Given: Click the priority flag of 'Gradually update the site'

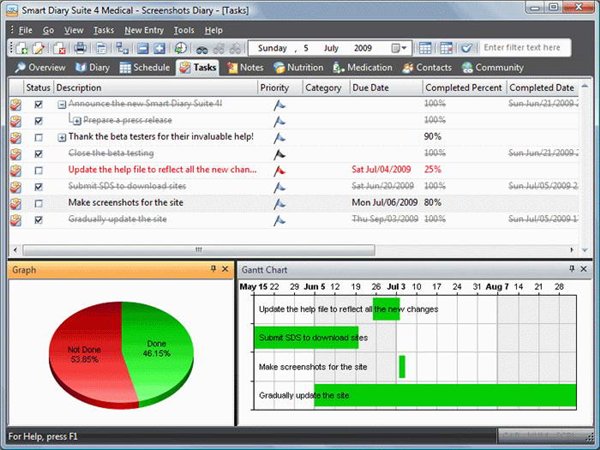Looking at the screenshot, I should point(279,220).
